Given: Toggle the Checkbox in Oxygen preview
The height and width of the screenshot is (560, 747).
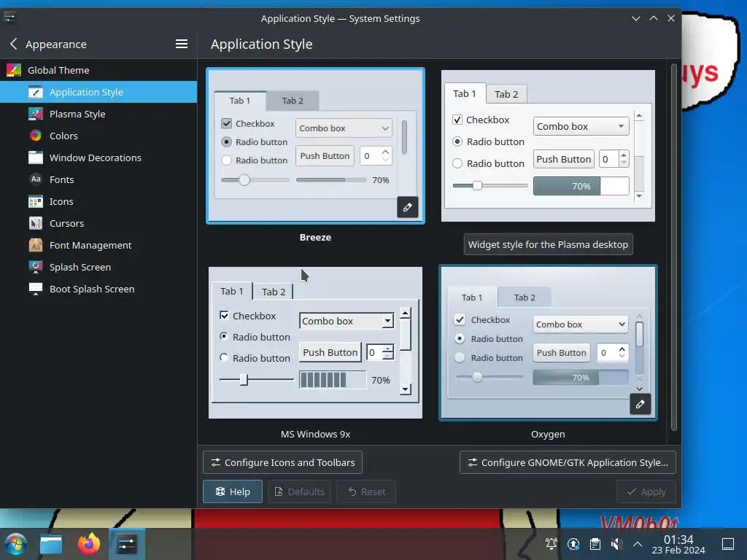Looking at the screenshot, I should pos(460,319).
